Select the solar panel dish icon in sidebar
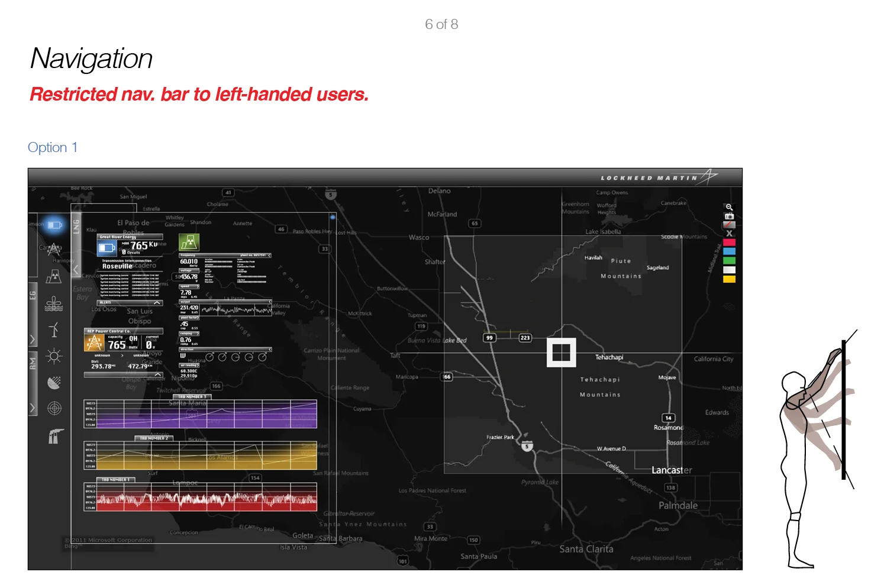The height and width of the screenshot is (588, 884). 54,383
